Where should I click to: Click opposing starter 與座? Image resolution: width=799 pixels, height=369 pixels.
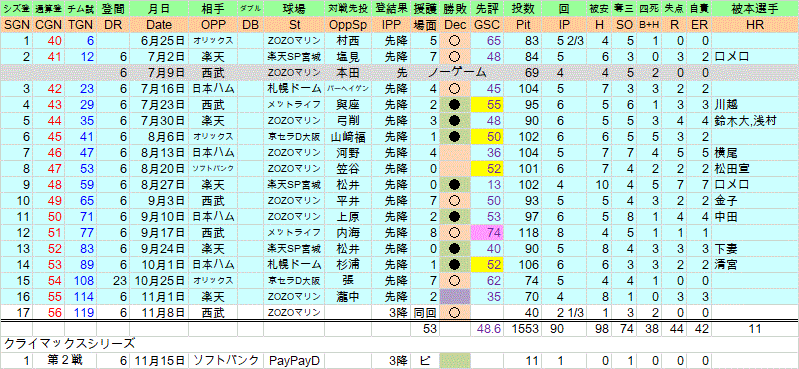click(x=349, y=104)
